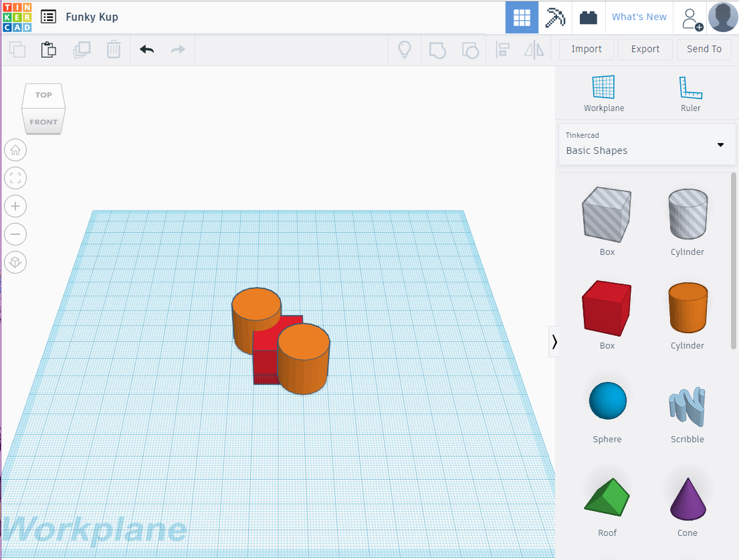Open the Tinkercad logo home link

point(17,17)
